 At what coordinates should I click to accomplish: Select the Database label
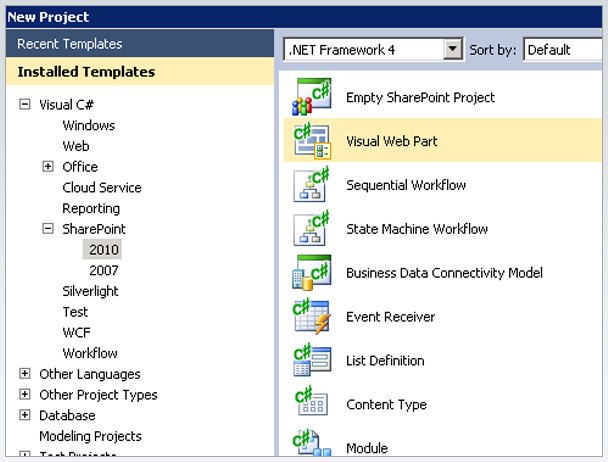[67, 415]
